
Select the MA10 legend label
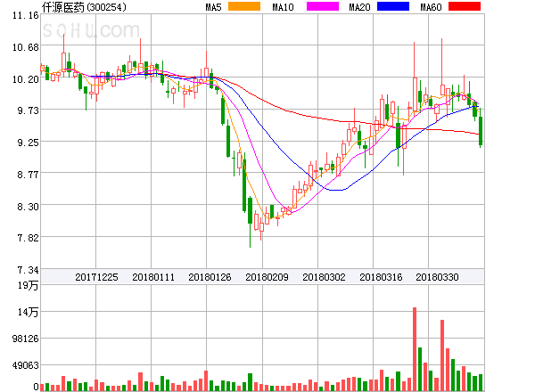coord(284,7)
